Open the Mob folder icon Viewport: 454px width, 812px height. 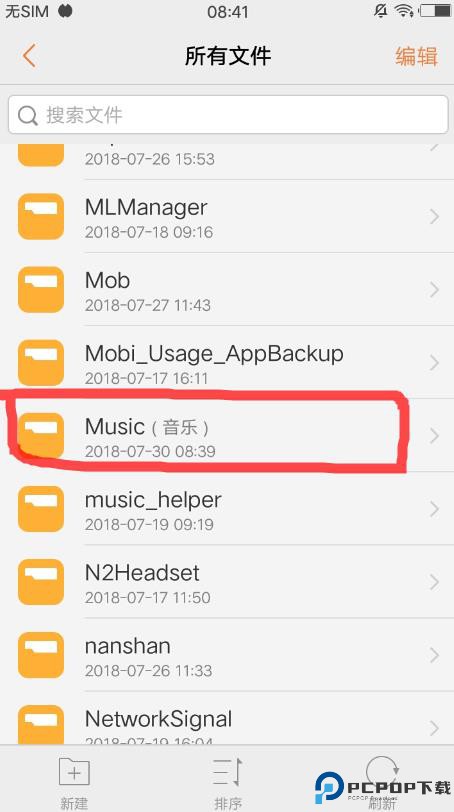41,289
